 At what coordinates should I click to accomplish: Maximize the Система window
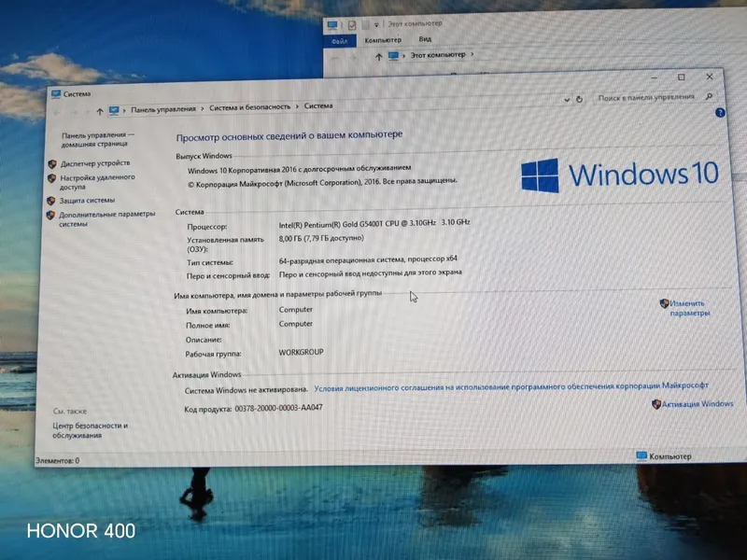(682, 77)
